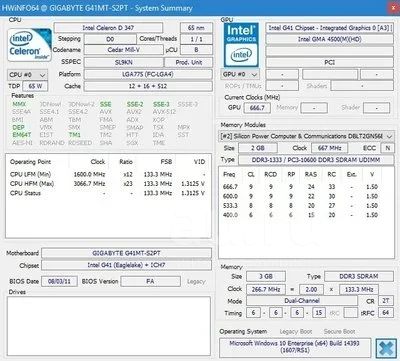Screen dimensions: 400x361
Task: Click the Intel GMA 4500M(HD) field
Action: point(329,39)
